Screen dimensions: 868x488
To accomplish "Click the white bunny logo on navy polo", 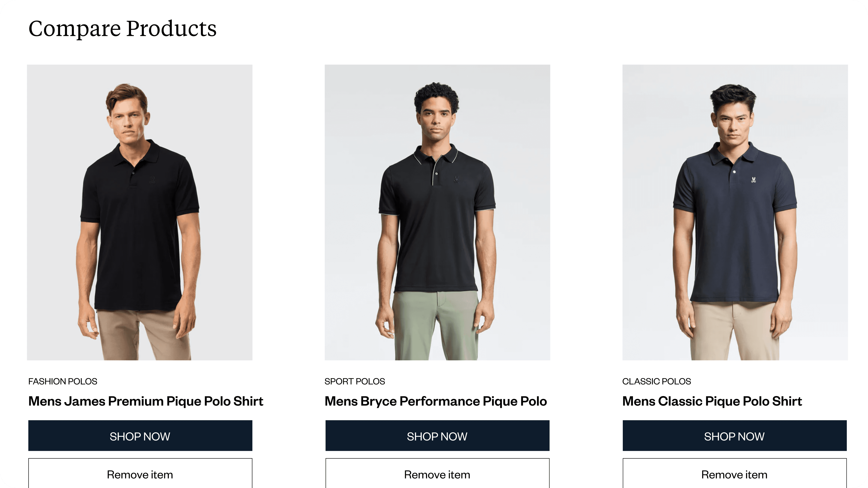I will [x=753, y=180].
